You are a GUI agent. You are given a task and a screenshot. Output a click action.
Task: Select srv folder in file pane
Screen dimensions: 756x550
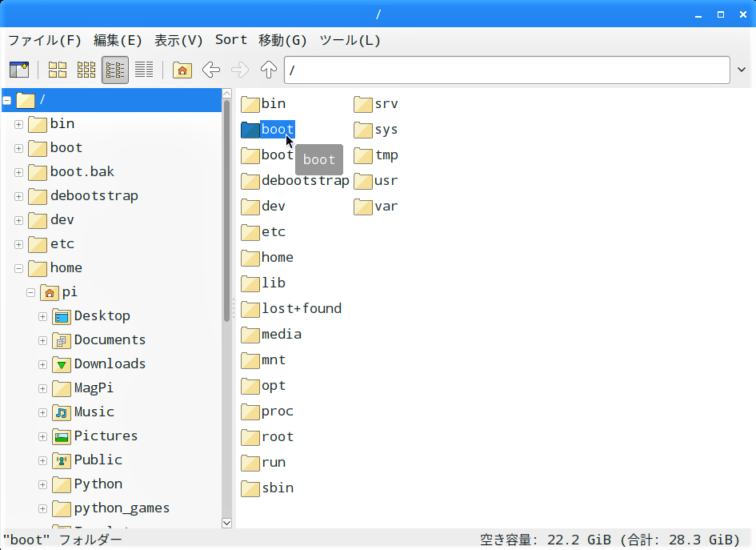pyautogui.click(x=376, y=104)
